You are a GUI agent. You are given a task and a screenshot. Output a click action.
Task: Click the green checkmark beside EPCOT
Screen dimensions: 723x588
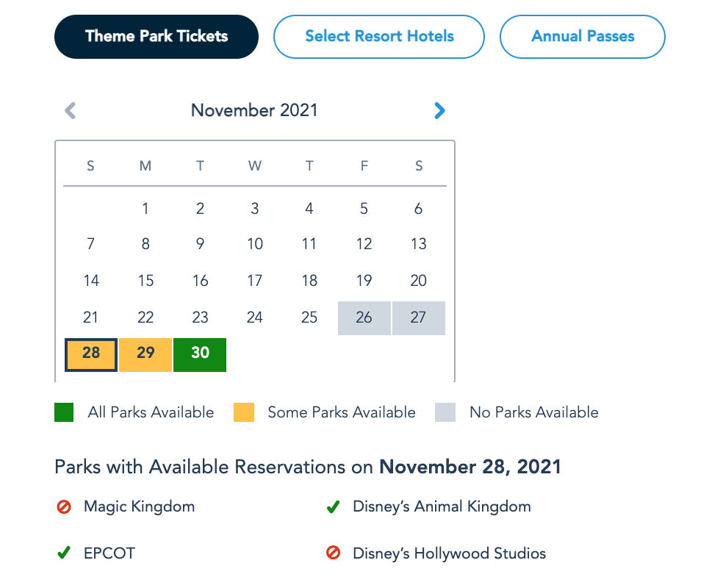pyautogui.click(x=64, y=553)
